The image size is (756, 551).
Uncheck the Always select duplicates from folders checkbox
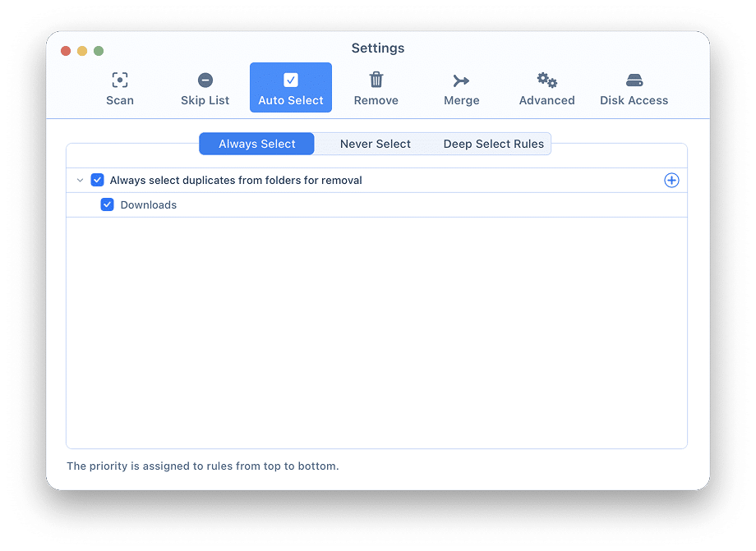(98, 180)
